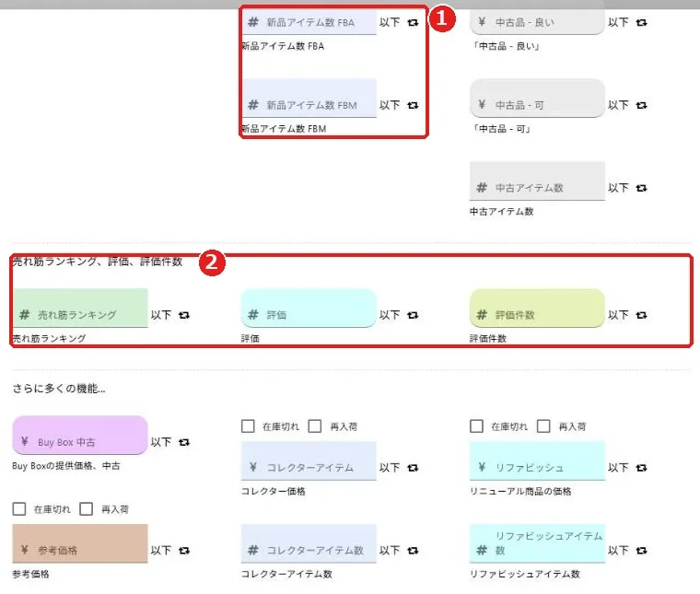Check 再入荷 above the 参考価格 field
Screen dimensions: 700x594
pos(87,508)
